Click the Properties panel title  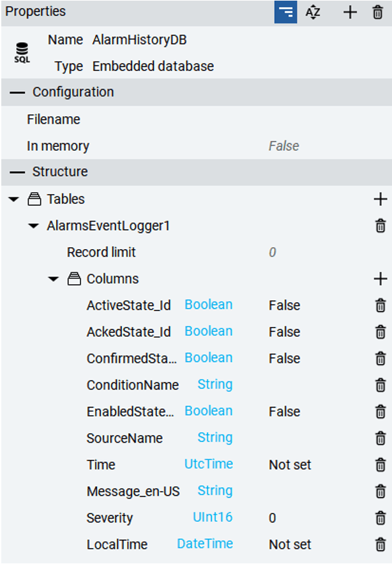[36, 11]
